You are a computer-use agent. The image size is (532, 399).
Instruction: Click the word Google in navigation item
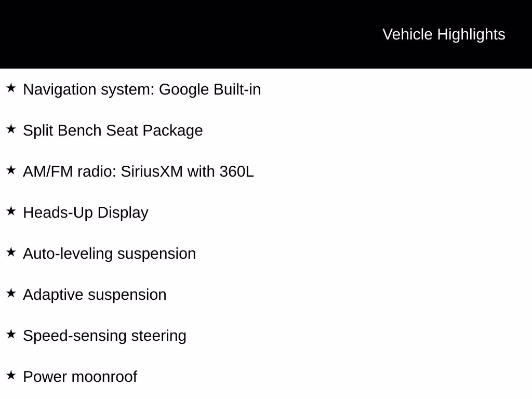pos(184,90)
